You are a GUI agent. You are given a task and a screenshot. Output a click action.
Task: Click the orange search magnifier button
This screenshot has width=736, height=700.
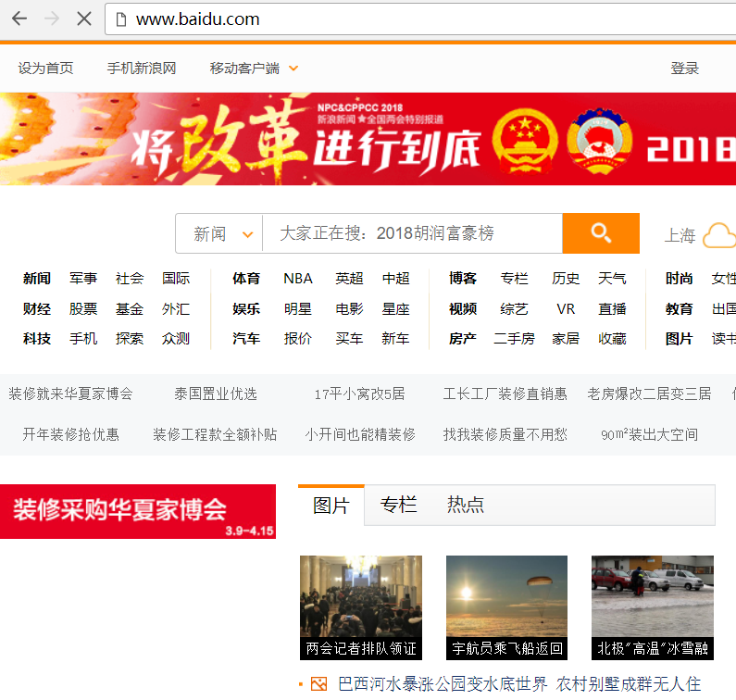[601, 232]
